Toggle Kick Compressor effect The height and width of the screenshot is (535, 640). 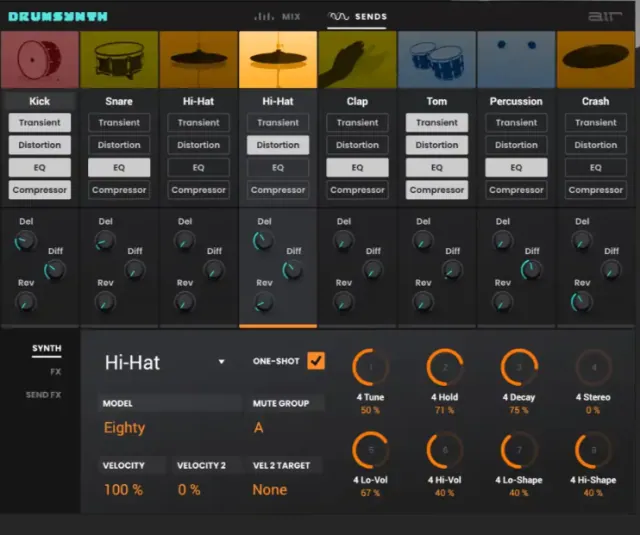tap(40, 190)
